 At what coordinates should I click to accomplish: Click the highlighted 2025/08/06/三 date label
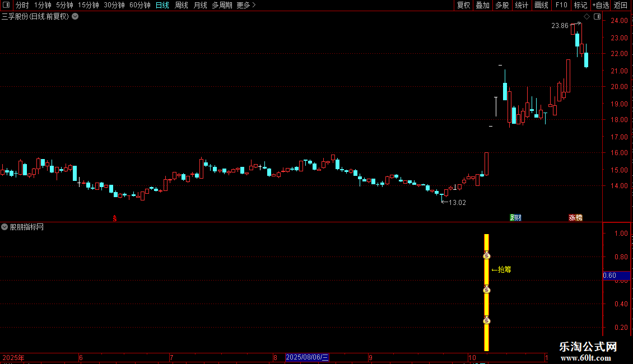[307, 357]
